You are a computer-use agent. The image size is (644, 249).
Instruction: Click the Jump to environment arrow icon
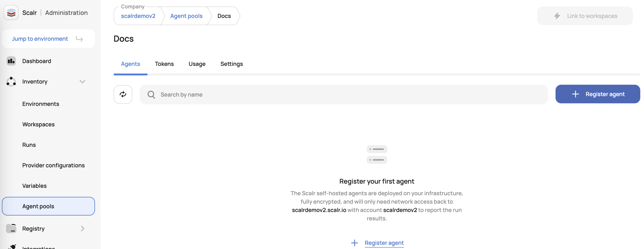79,39
